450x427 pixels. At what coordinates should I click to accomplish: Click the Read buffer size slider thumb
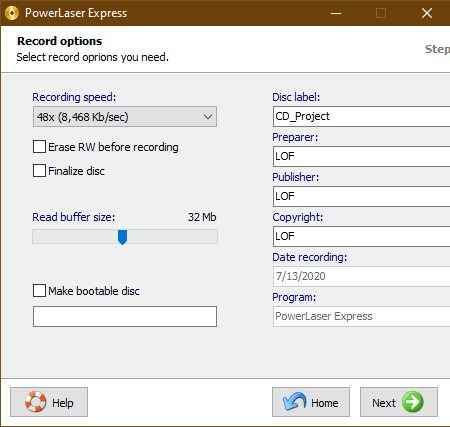coord(123,237)
